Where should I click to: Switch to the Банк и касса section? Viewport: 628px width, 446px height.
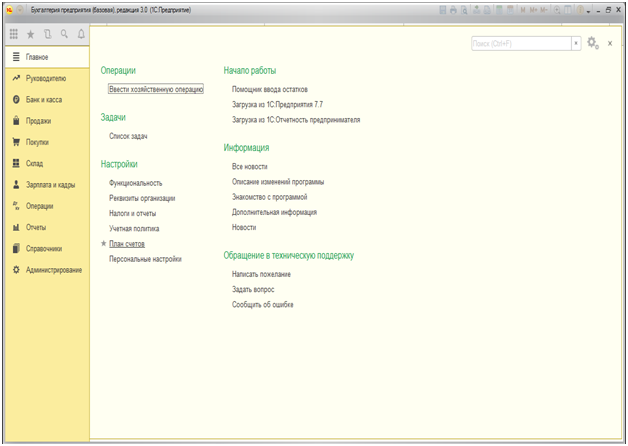(46, 100)
